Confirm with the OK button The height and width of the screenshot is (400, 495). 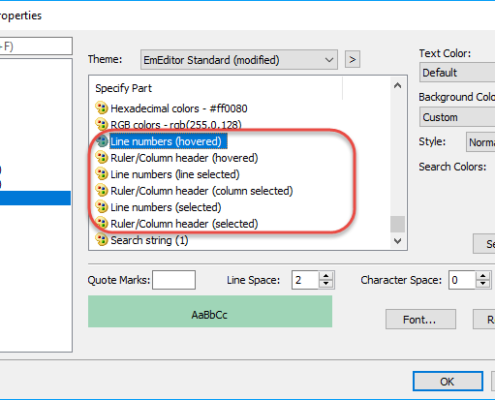[448, 381]
